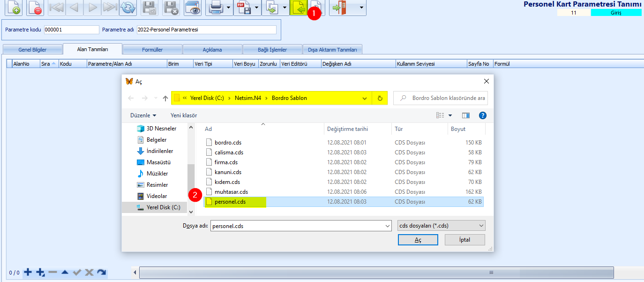The height and width of the screenshot is (282, 644).
Task: Click the İptal button
Action: [x=464, y=240]
